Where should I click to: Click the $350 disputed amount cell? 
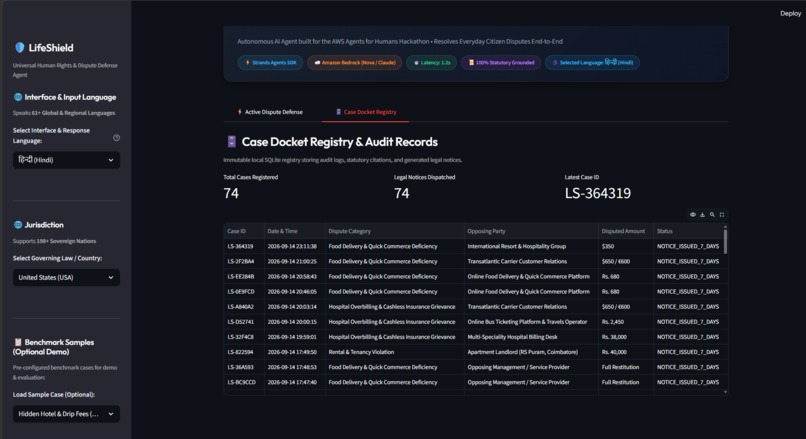click(x=626, y=246)
